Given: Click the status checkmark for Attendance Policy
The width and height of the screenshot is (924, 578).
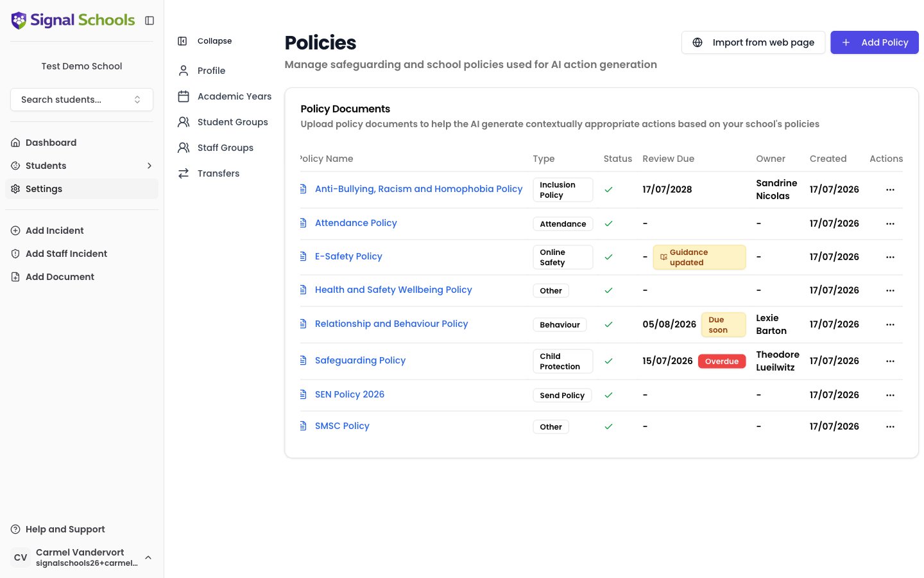Looking at the screenshot, I should 608,223.
